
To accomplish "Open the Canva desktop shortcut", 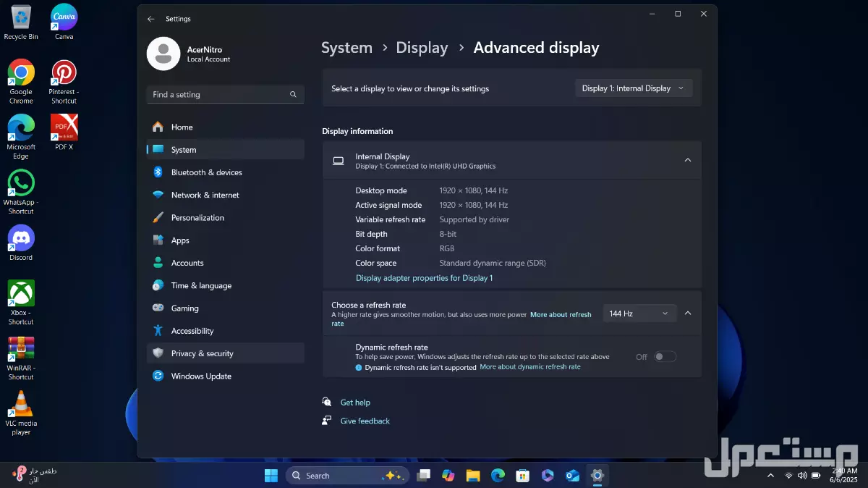I will 64,22.
